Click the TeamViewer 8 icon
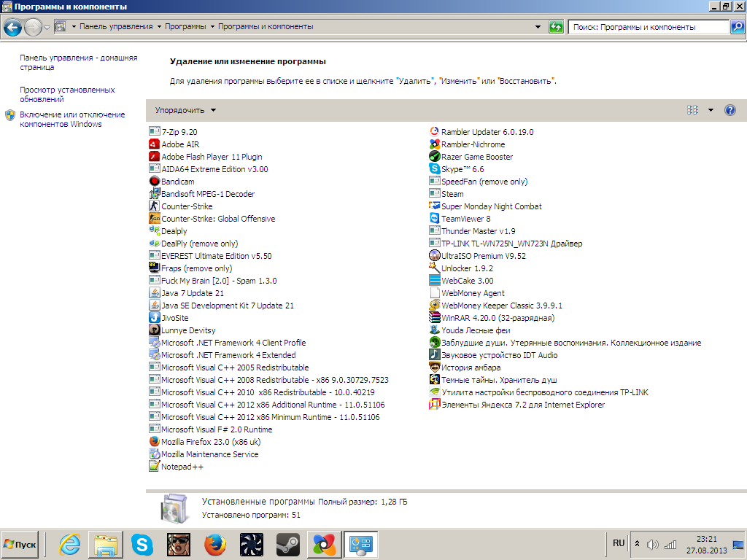This screenshot has width=747, height=560. [x=434, y=219]
